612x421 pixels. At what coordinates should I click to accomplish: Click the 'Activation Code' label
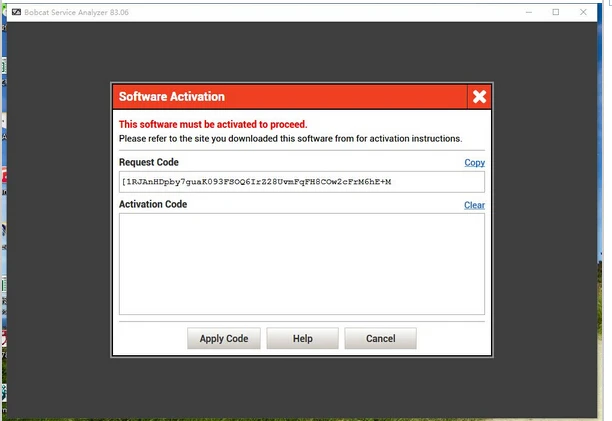click(153, 204)
